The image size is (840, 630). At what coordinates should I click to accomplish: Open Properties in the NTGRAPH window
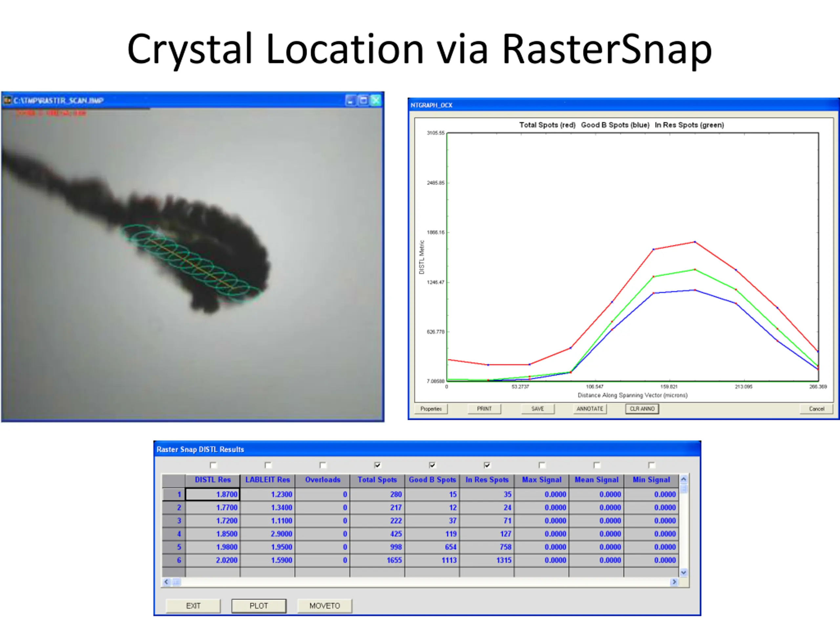click(431, 409)
